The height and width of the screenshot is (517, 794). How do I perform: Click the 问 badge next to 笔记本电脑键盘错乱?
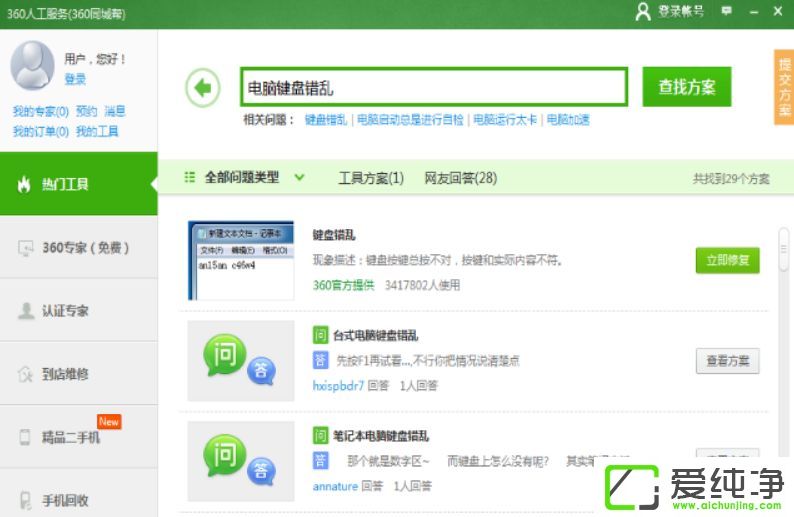click(321, 435)
